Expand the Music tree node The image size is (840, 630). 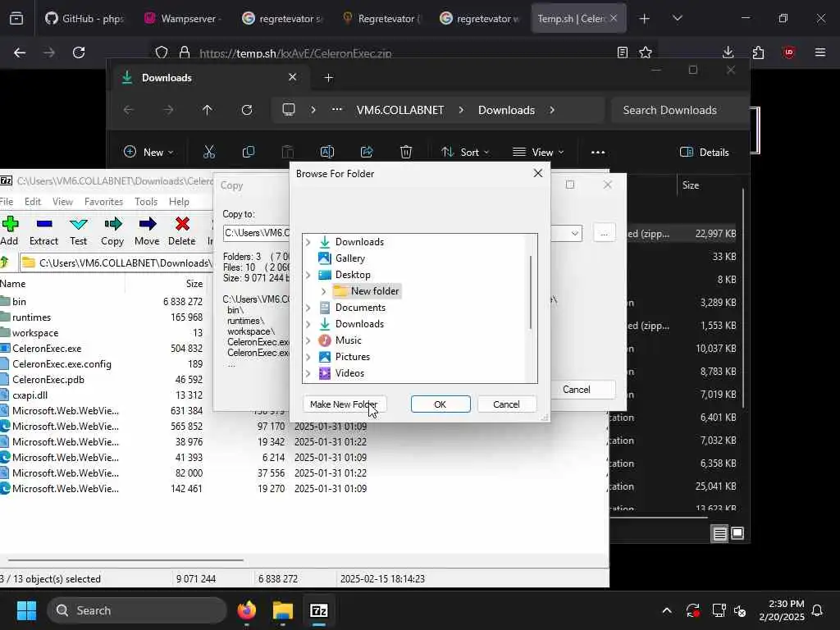click(x=308, y=340)
